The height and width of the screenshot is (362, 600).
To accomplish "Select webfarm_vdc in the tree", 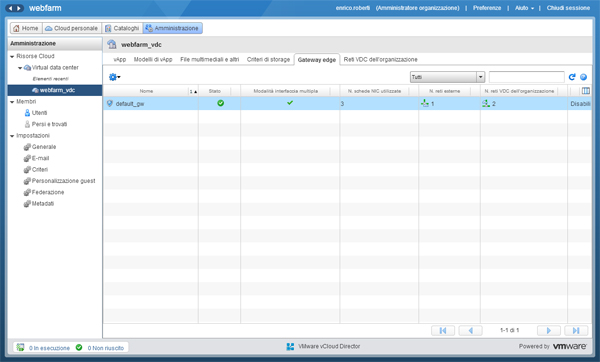I will pyautogui.click(x=55, y=90).
